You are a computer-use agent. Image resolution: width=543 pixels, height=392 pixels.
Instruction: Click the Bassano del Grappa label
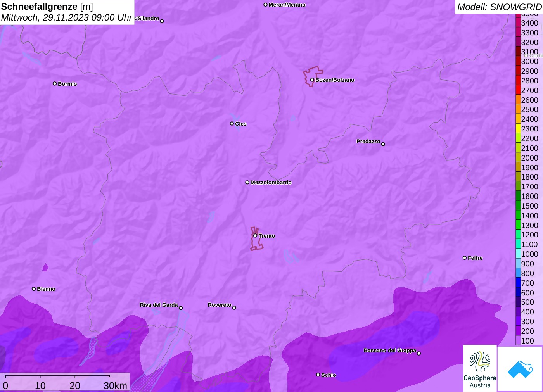pos(390,350)
